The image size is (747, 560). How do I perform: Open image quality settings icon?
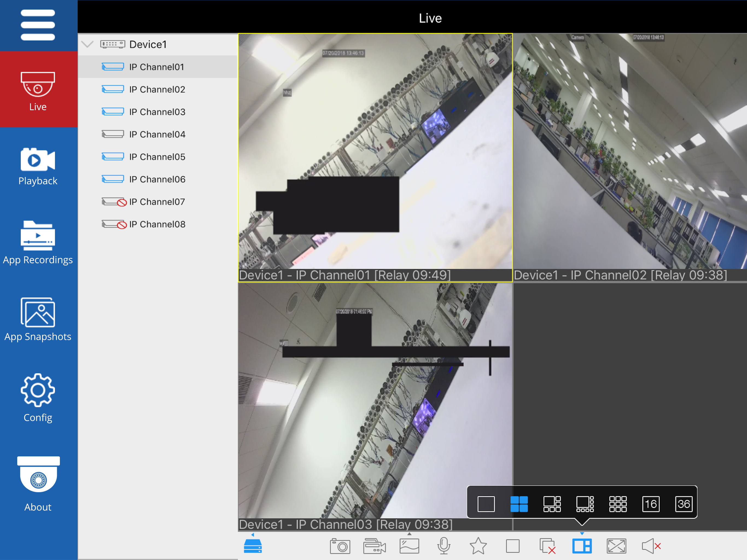(x=409, y=546)
